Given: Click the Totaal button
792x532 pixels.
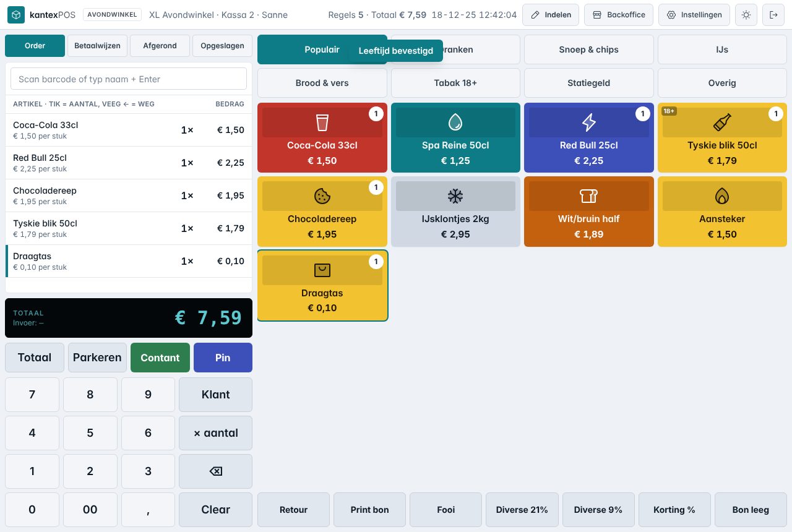Looking at the screenshot, I should tap(35, 358).
